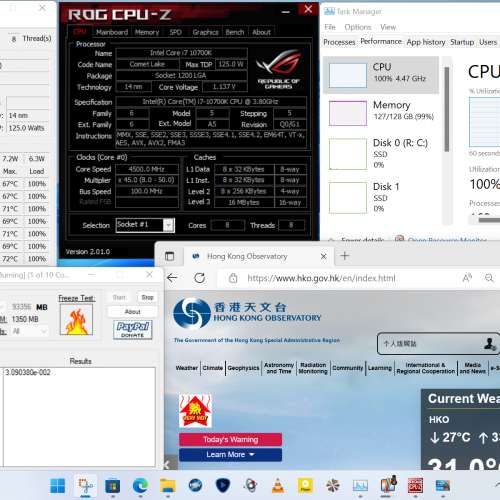The height and width of the screenshot is (500, 500).
Task: Open Edge tab actions menu icon
Action: [170, 256]
